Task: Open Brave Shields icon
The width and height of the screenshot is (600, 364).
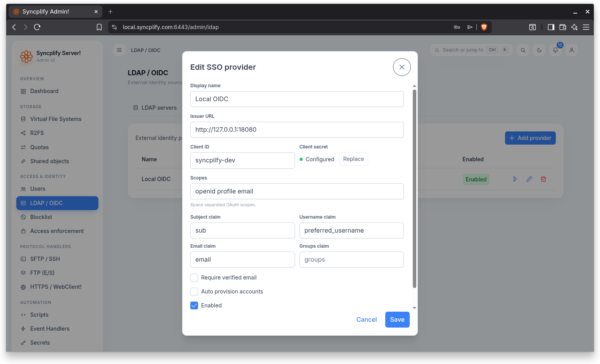Action: tap(484, 27)
